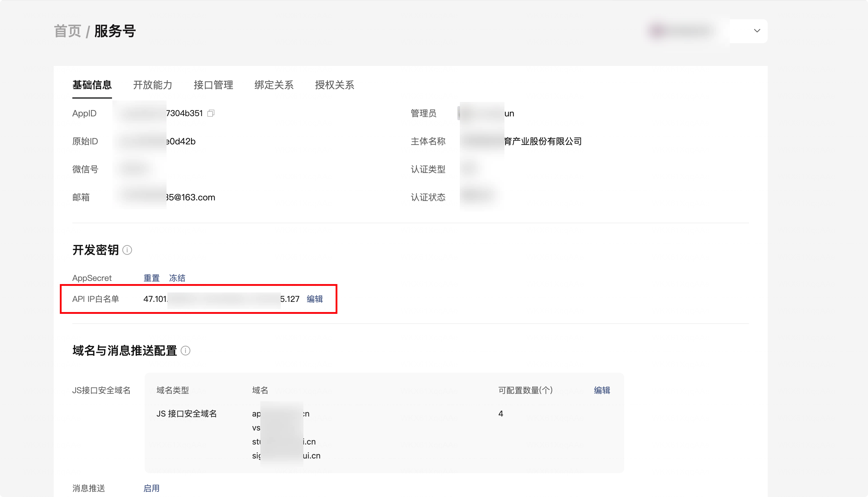Select the 基础信息 tab
The height and width of the screenshot is (497, 868).
[x=92, y=85]
